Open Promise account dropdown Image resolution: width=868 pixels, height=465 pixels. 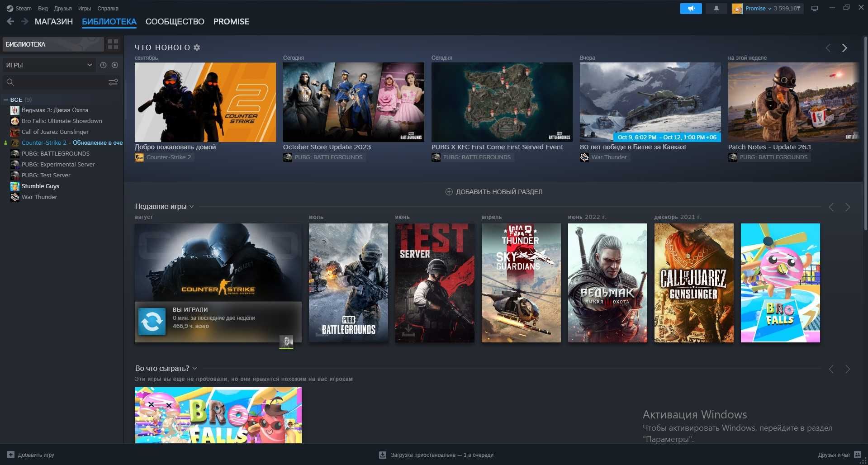758,9
